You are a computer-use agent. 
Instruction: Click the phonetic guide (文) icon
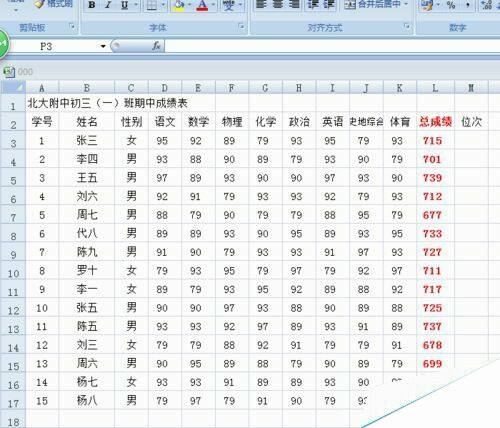[229, 5]
